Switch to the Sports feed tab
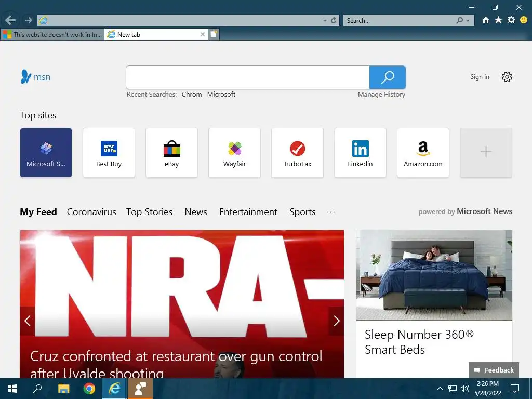Viewport: 532px width, 399px height. (x=302, y=212)
